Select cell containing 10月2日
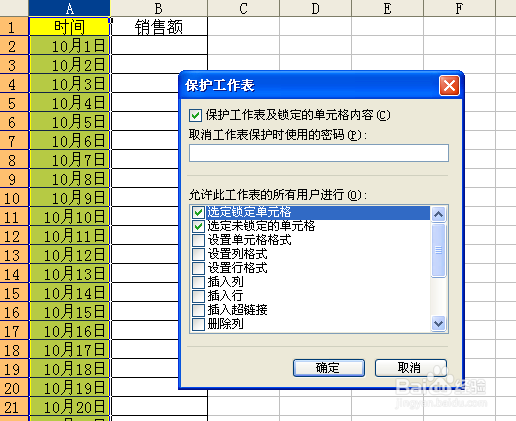516x421 pixels. (69, 64)
